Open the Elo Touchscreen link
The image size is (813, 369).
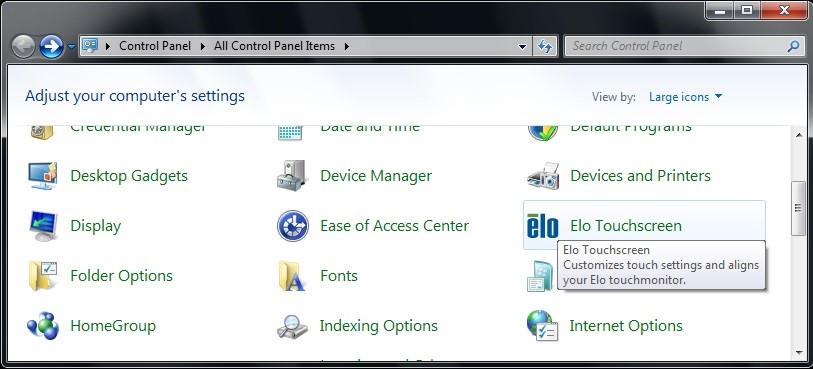[626, 225]
